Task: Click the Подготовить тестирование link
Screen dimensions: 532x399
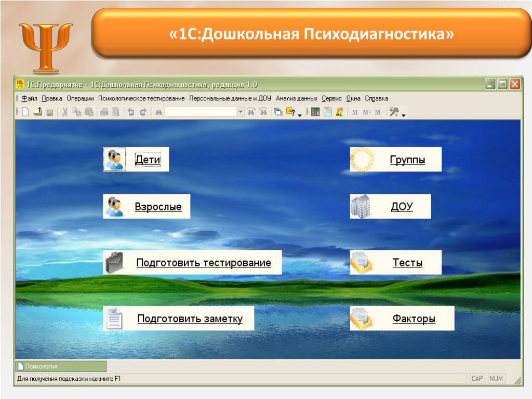Action: (204, 262)
